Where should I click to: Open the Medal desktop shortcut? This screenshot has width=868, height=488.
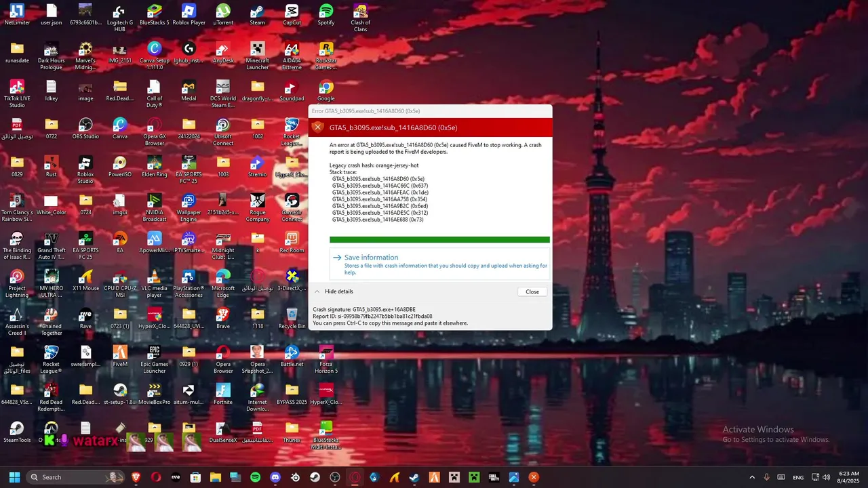(x=189, y=91)
